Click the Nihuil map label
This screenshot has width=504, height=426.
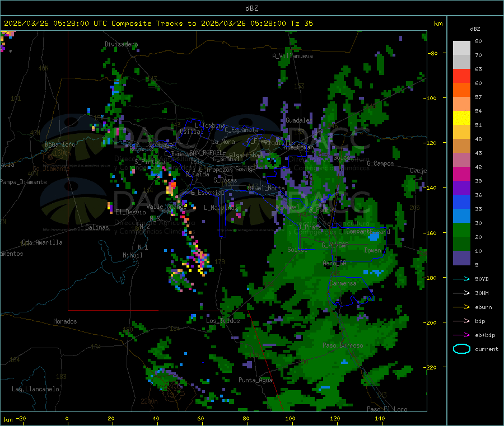[x=132, y=255]
